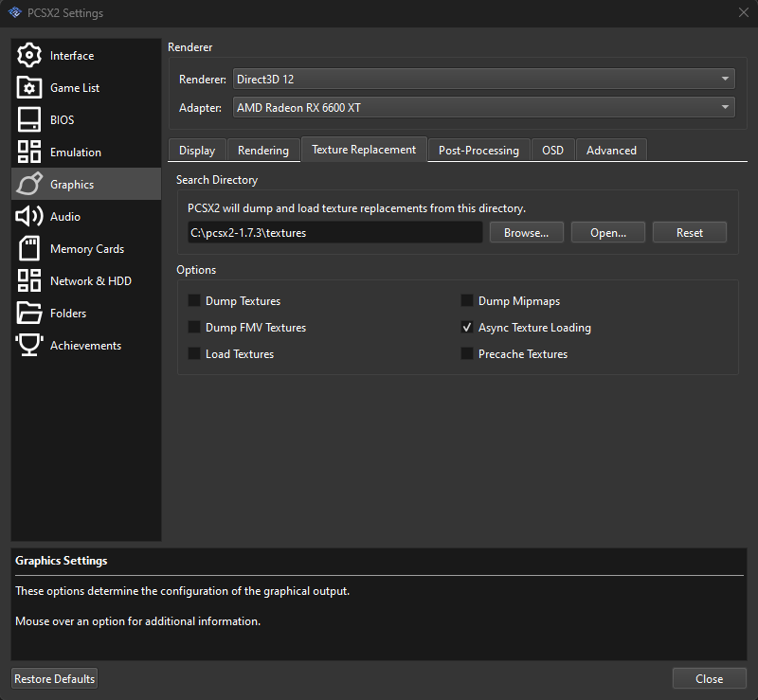Select Memory Cards in the sidebar

[87, 249]
